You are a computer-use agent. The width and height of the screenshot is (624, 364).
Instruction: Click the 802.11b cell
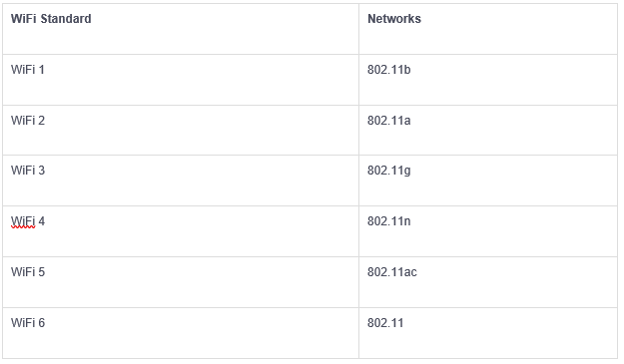pyautogui.click(x=488, y=80)
